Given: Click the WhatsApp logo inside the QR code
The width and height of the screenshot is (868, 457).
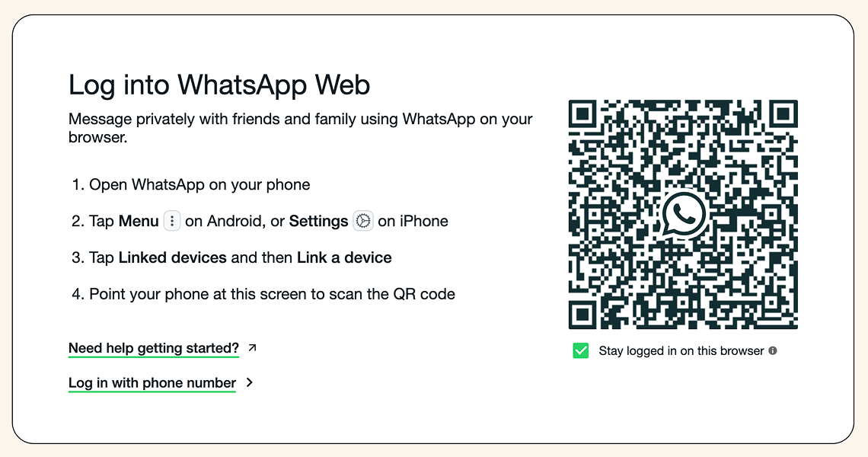Looking at the screenshot, I should point(684,214).
